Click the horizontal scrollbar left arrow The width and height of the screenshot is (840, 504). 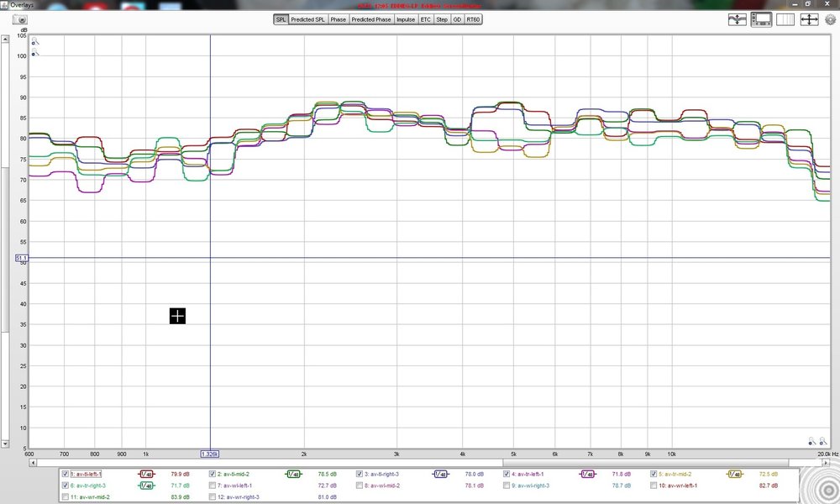33,462
